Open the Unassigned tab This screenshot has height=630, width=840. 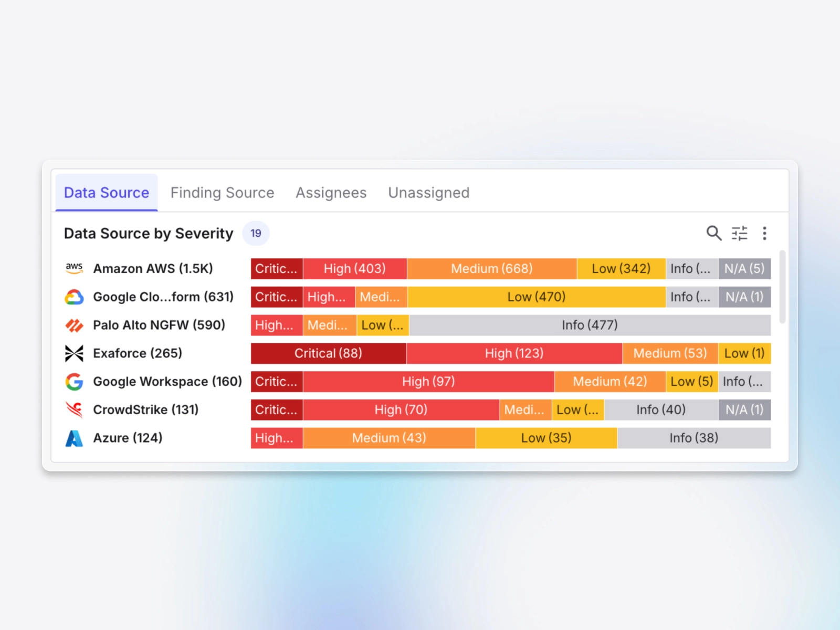pyautogui.click(x=428, y=193)
